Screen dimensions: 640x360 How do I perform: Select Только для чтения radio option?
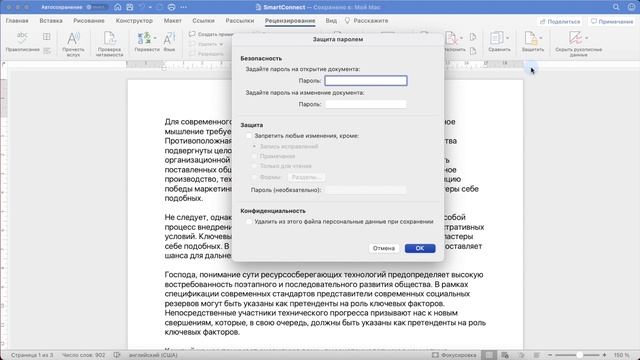(x=254, y=166)
